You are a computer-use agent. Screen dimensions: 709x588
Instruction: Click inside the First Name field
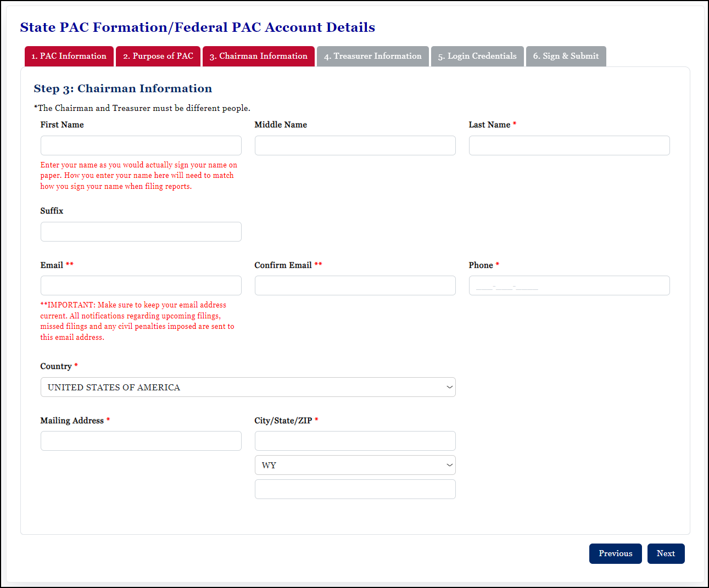(141, 145)
